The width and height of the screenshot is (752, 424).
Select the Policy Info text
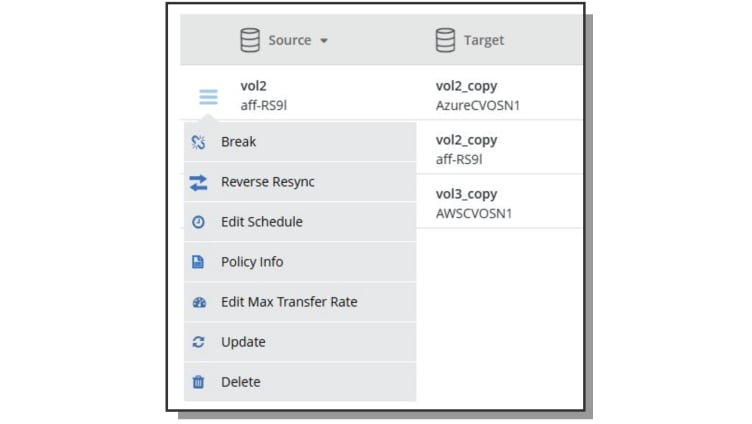pyautogui.click(x=252, y=262)
